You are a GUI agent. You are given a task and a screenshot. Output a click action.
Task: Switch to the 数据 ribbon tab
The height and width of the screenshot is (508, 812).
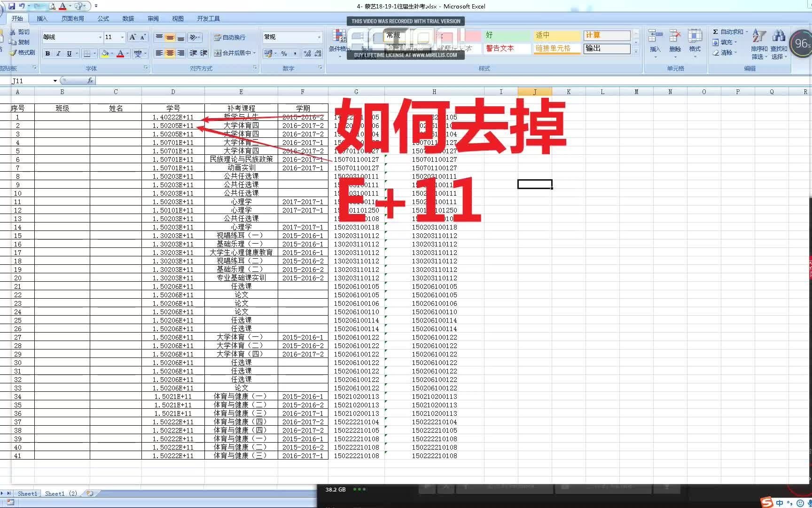128,18
